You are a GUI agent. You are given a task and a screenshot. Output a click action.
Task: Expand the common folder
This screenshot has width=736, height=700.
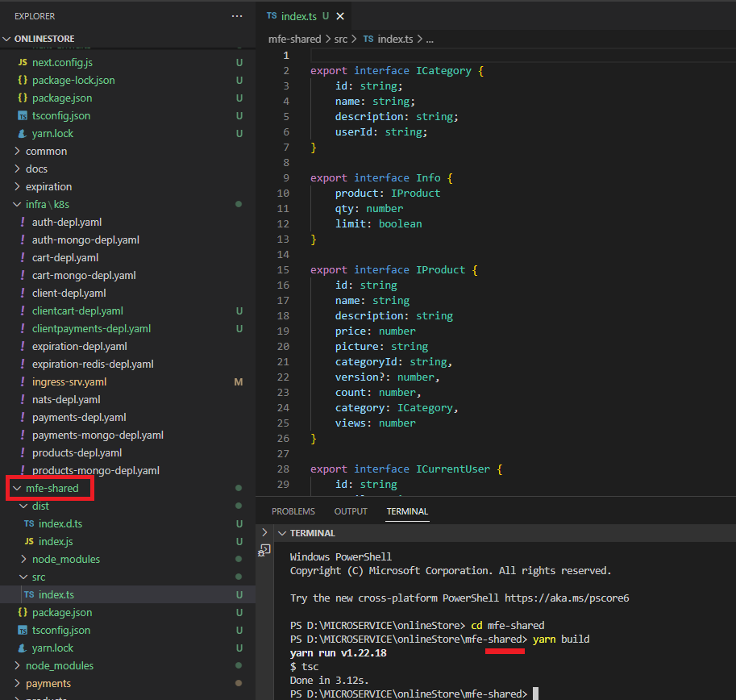(x=46, y=151)
